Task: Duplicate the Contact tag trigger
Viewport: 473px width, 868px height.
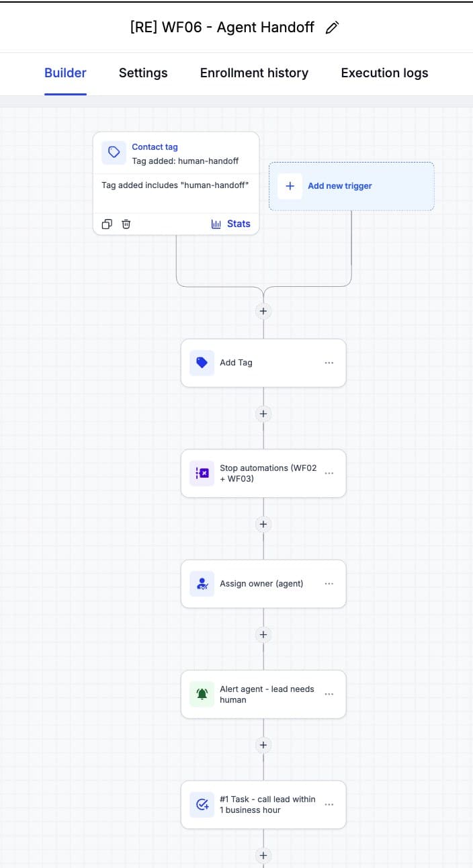Action: click(107, 224)
